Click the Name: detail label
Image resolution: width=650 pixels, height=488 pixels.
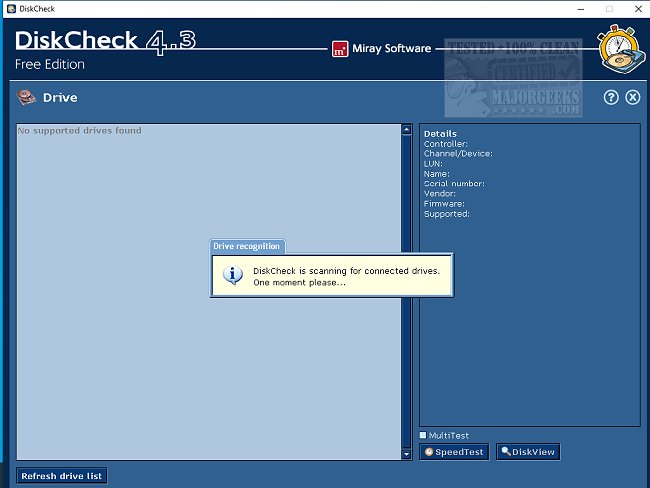coord(437,174)
